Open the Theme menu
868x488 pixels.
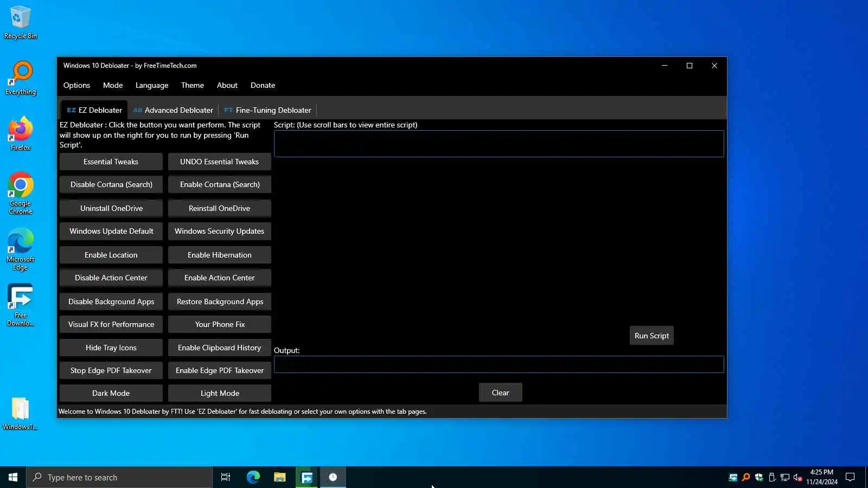click(x=193, y=85)
